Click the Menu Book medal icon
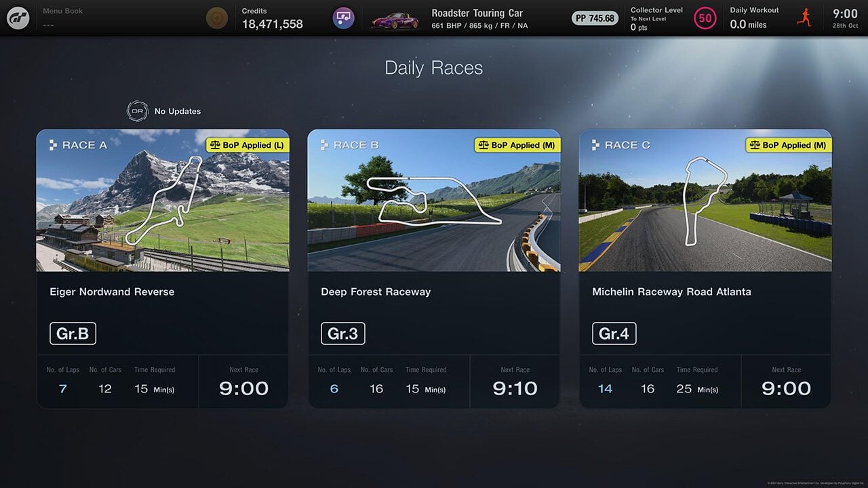Image resolution: width=868 pixels, height=488 pixels. [x=217, y=18]
